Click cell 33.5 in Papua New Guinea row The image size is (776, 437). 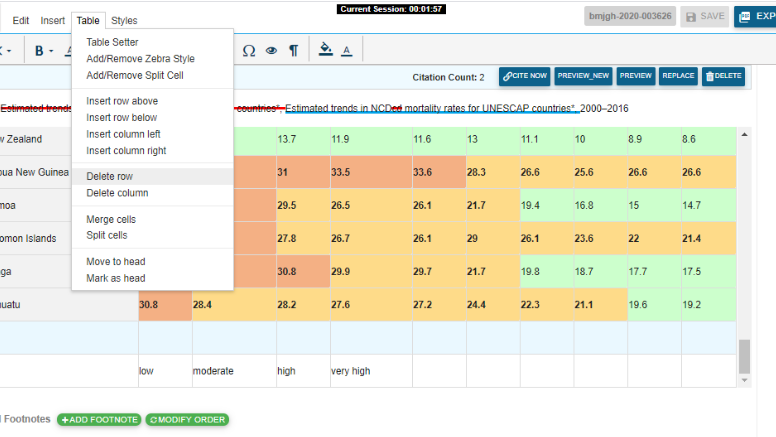371,172
